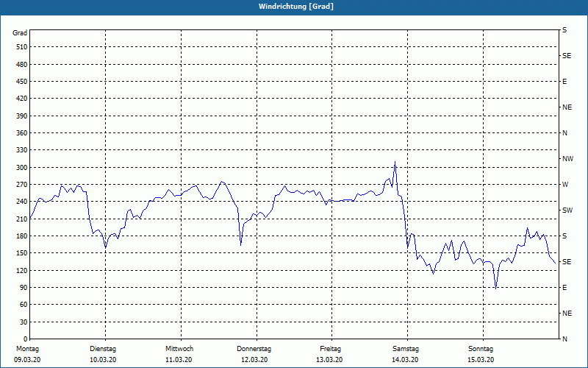Select the 300 y-axis value
Screen dimensions: 588x368
[22, 168]
